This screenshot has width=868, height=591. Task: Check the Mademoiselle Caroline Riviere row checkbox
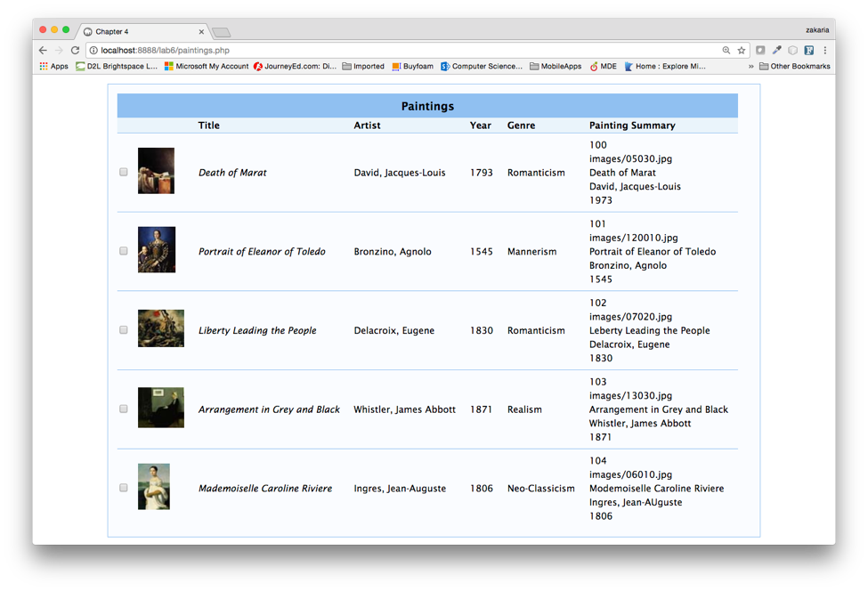(x=123, y=487)
